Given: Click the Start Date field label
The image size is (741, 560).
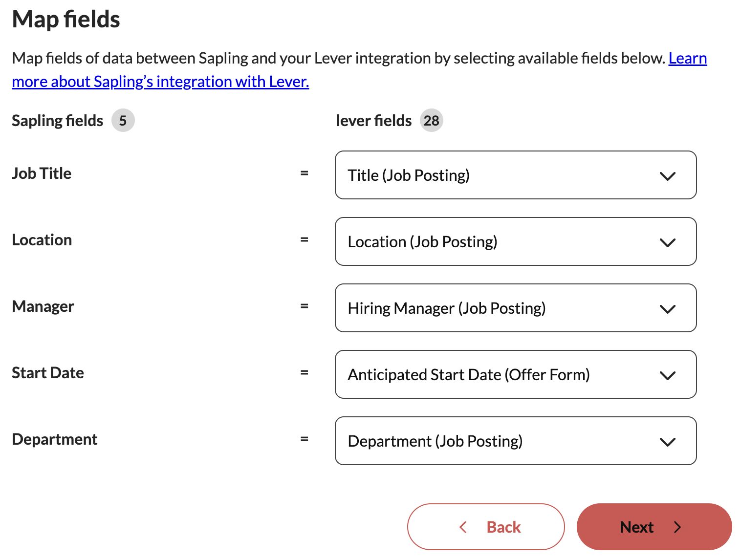Looking at the screenshot, I should tap(48, 373).
